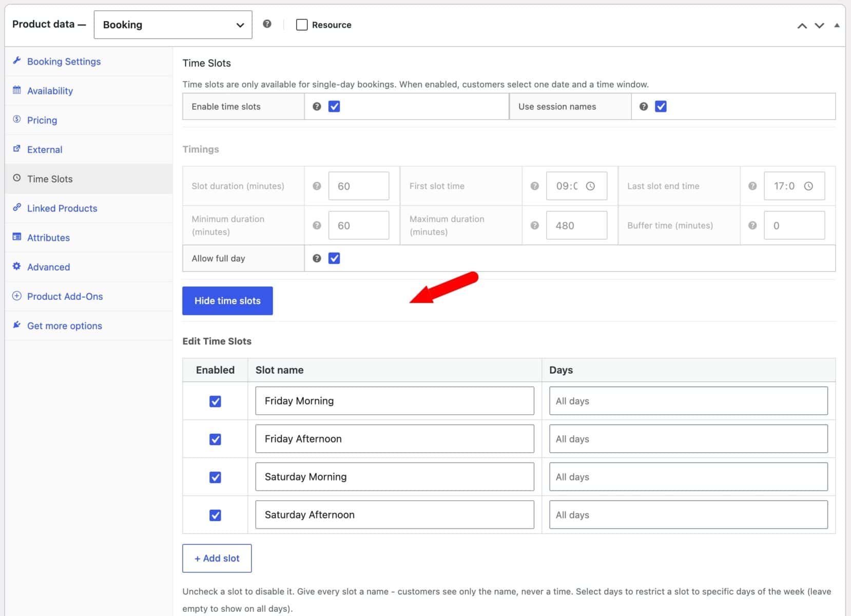Uncheck Use session names
This screenshot has height=616, width=851.
pyautogui.click(x=661, y=106)
